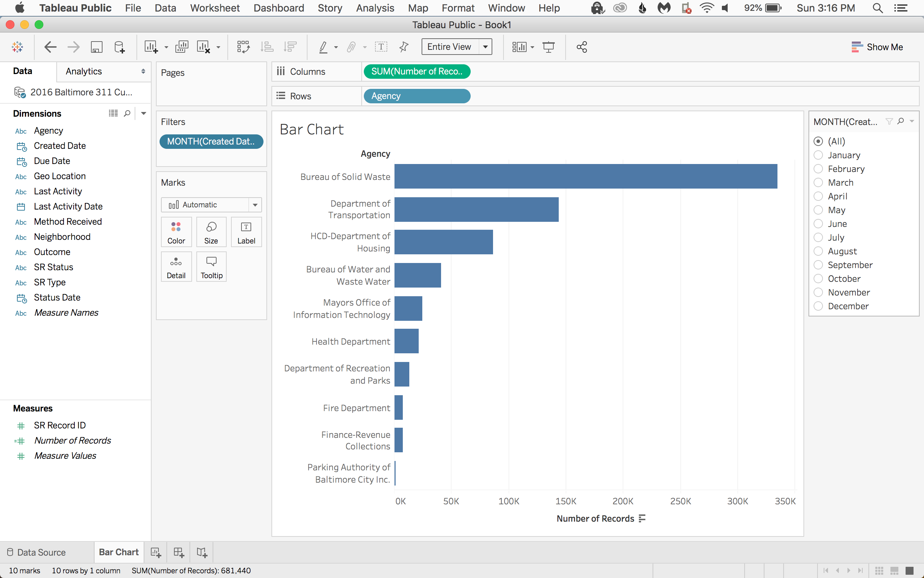Open the Format menu
The image size is (924, 578).
(x=458, y=8)
